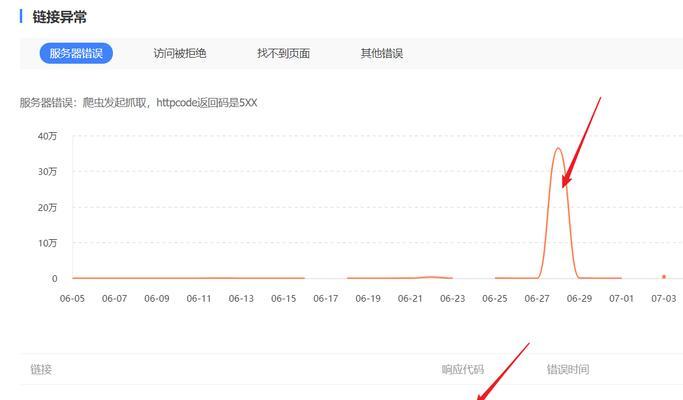Click the 30万 y-axis label
Viewport: 683px width, 400px height.
47,172
